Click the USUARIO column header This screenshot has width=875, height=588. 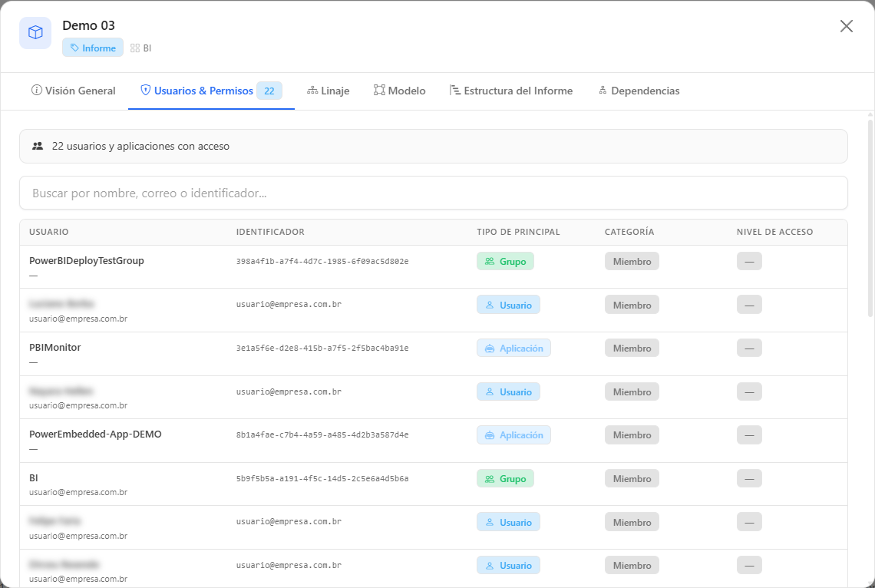pyautogui.click(x=49, y=232)
